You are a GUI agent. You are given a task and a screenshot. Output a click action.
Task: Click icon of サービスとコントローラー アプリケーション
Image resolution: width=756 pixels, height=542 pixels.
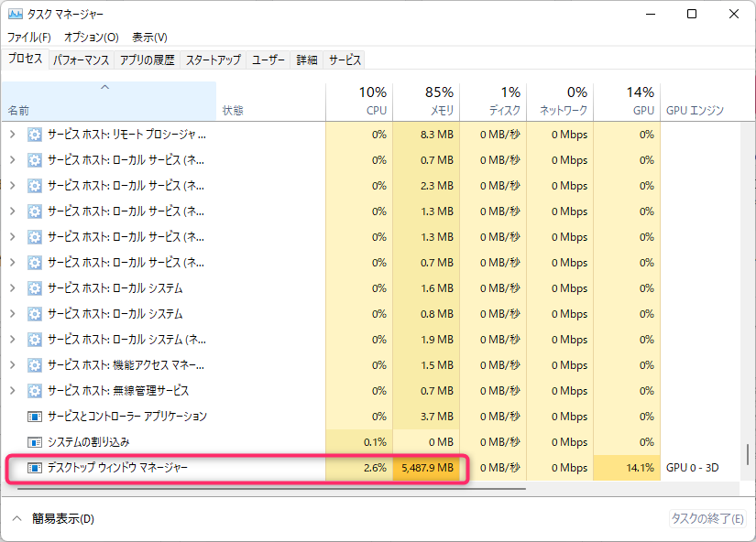[x=34, y=417]
